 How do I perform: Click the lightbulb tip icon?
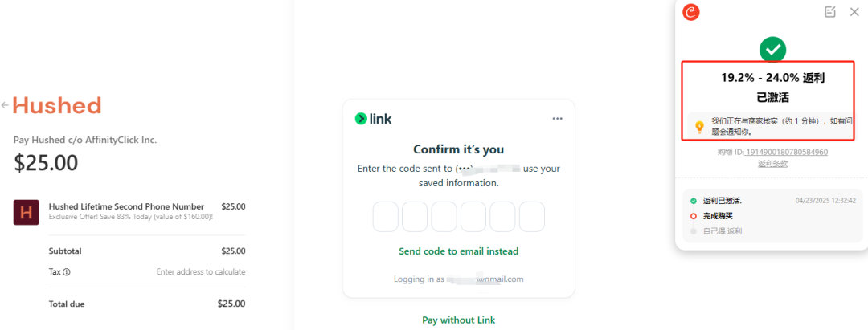tap(699, 127)
